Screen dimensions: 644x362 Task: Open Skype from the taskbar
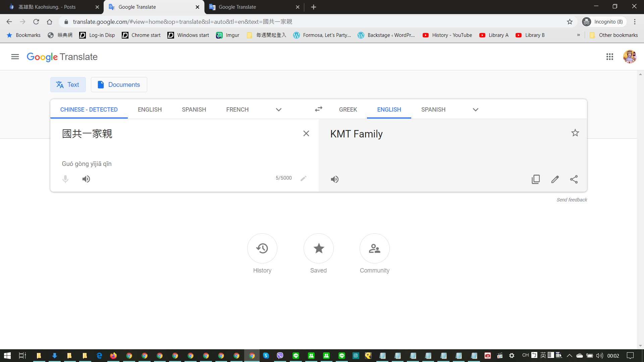pos(266,356)
